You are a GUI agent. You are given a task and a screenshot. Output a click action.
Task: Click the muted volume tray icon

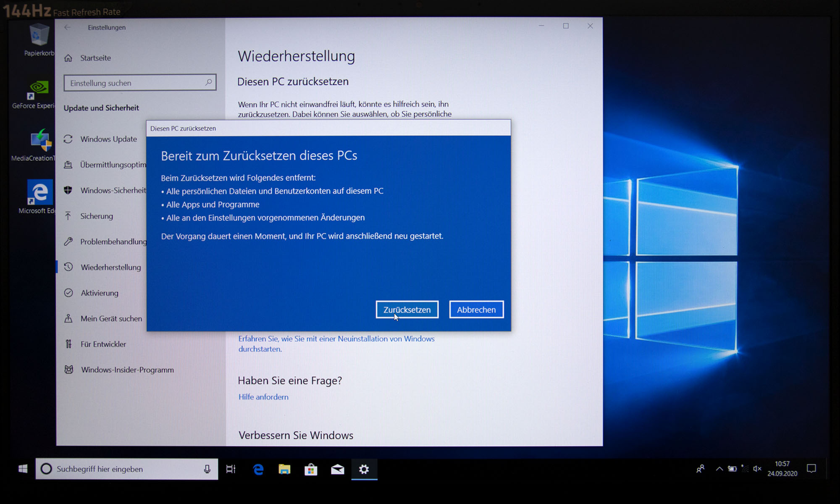point(757,469)
